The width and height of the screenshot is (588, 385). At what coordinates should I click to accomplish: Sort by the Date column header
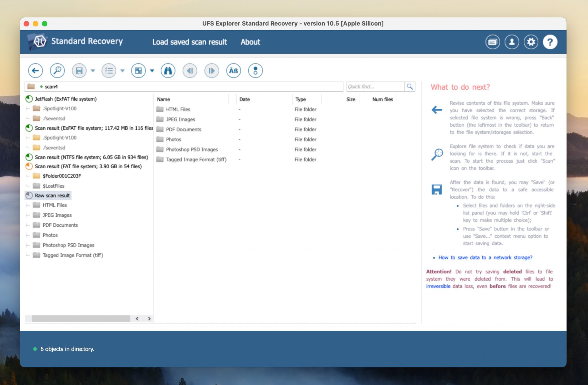(244, 99)
